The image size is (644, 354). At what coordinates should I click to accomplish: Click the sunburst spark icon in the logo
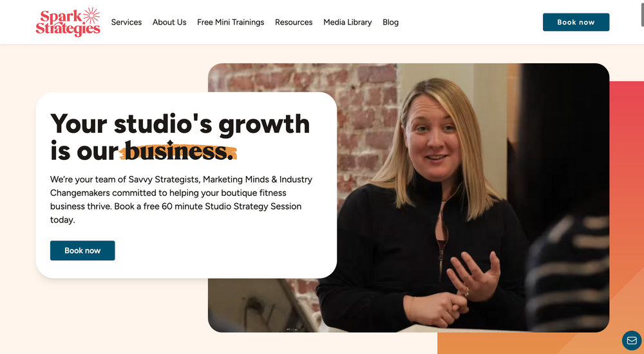click(91, 15)
